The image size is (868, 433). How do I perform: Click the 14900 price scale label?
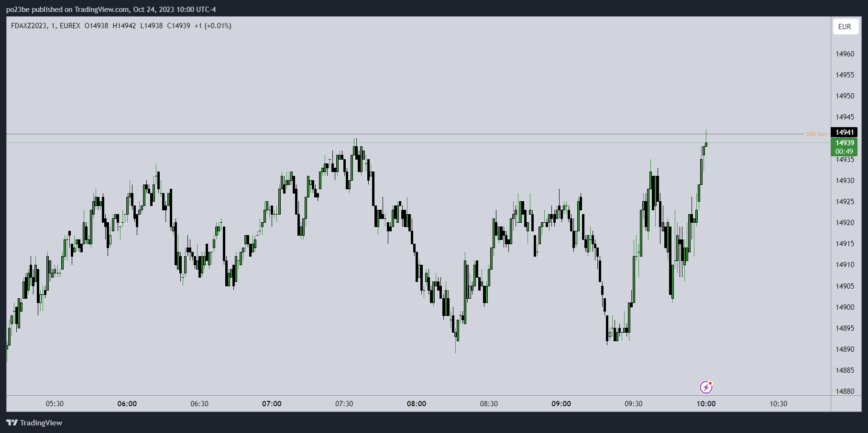click(x=845, y=307)
